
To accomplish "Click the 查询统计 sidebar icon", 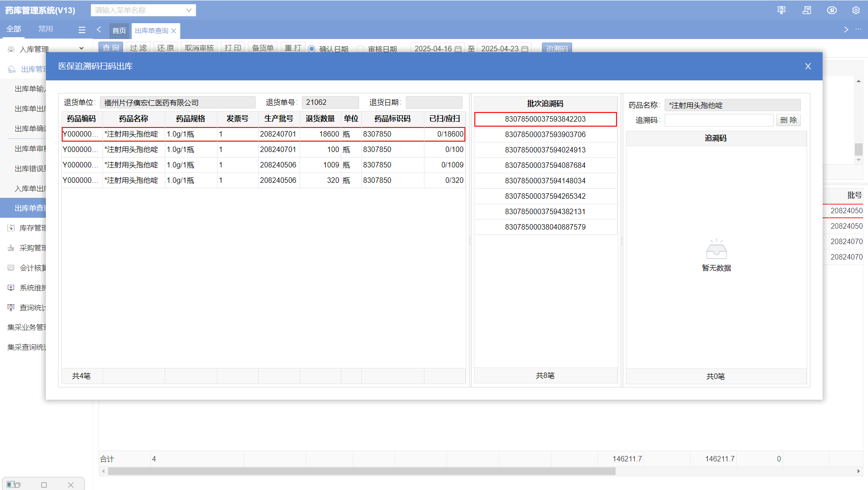I will pos(11,308).
